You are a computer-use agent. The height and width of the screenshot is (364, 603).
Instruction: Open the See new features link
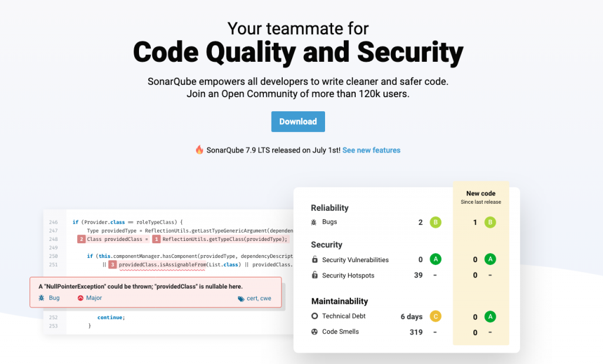[372, 150]
